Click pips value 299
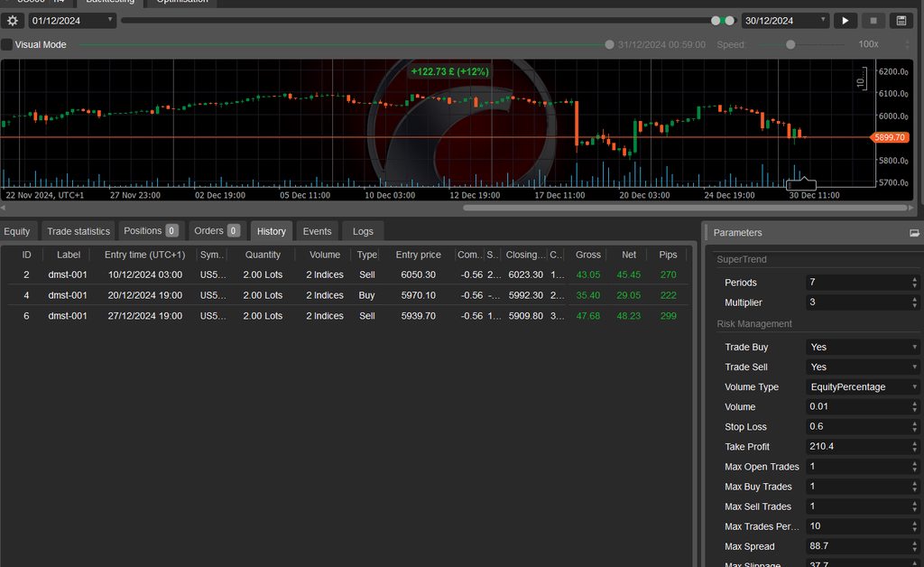The image size is (924, 567). 669,316
